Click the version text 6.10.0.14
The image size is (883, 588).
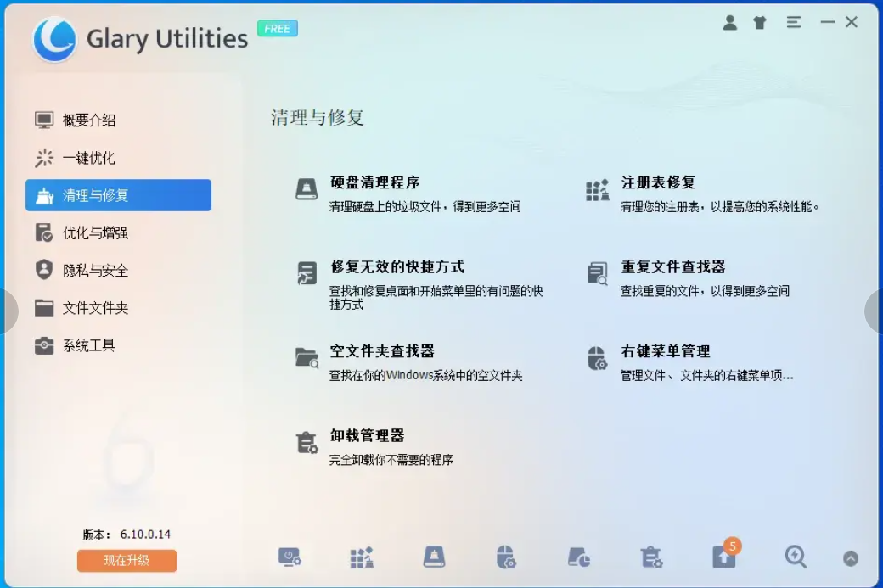(145, 534)
